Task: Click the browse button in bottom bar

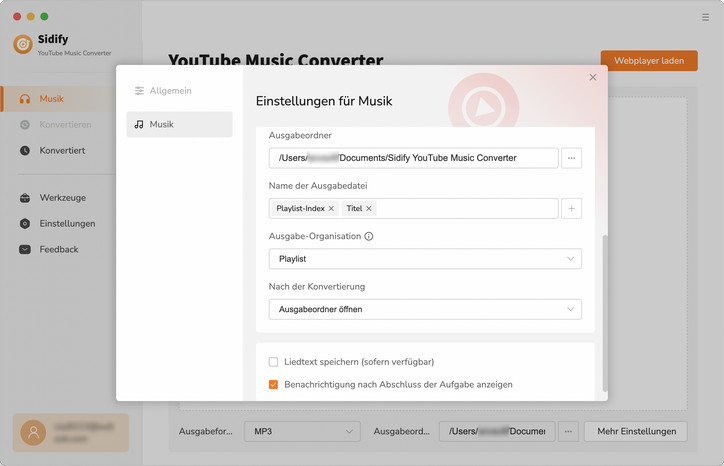Action: [x=568, y=431]
